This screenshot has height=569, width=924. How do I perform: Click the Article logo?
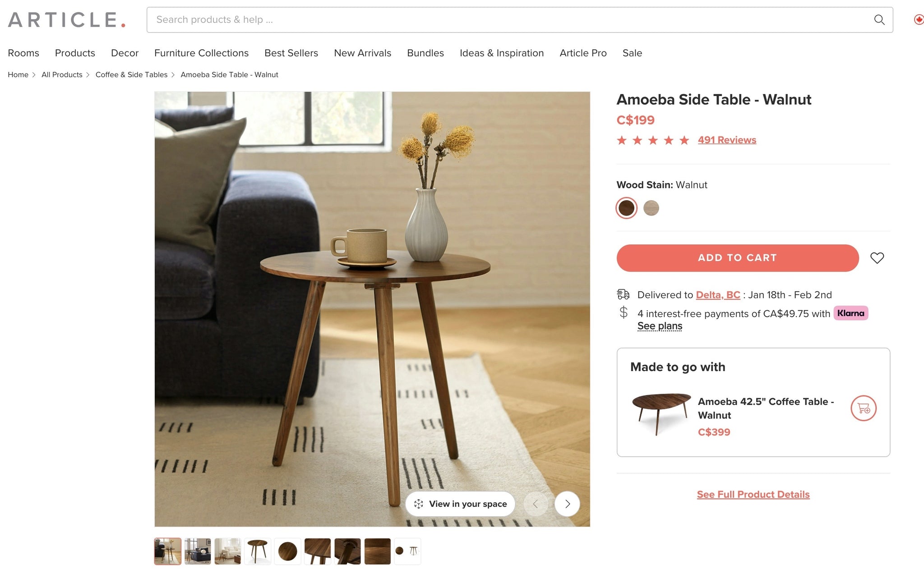click(67, 20)
